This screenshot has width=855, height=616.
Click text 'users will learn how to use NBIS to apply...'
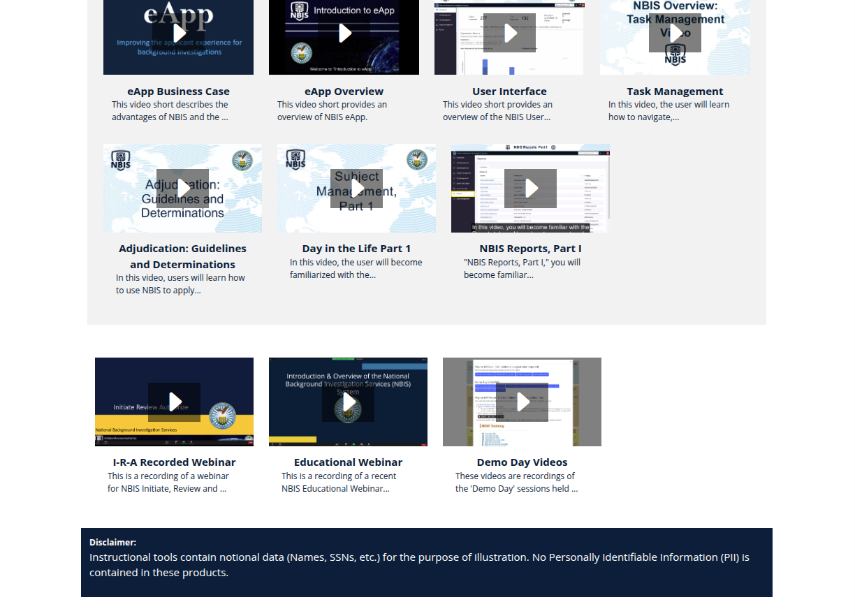coord(180,284)
